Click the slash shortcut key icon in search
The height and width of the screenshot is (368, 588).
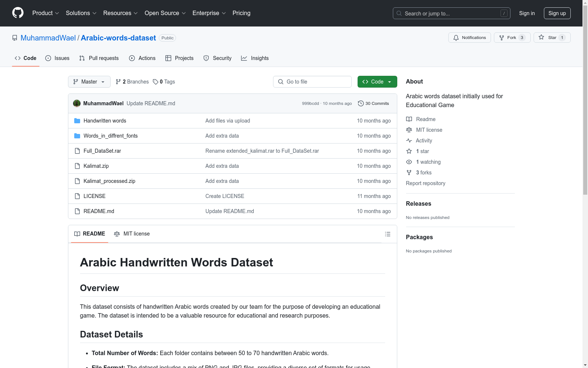point(504,13)
